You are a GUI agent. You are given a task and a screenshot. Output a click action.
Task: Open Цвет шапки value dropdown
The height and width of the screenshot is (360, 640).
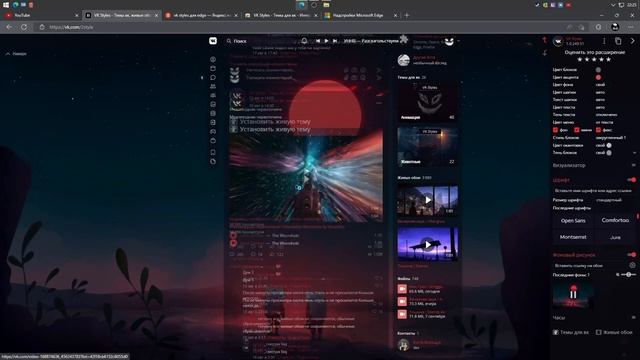600,92
